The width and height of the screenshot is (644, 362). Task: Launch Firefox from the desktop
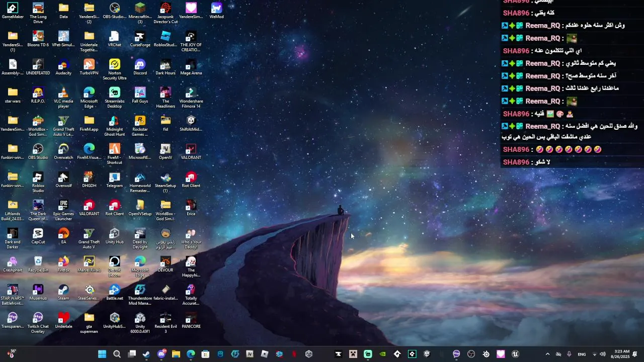(63, 264)
